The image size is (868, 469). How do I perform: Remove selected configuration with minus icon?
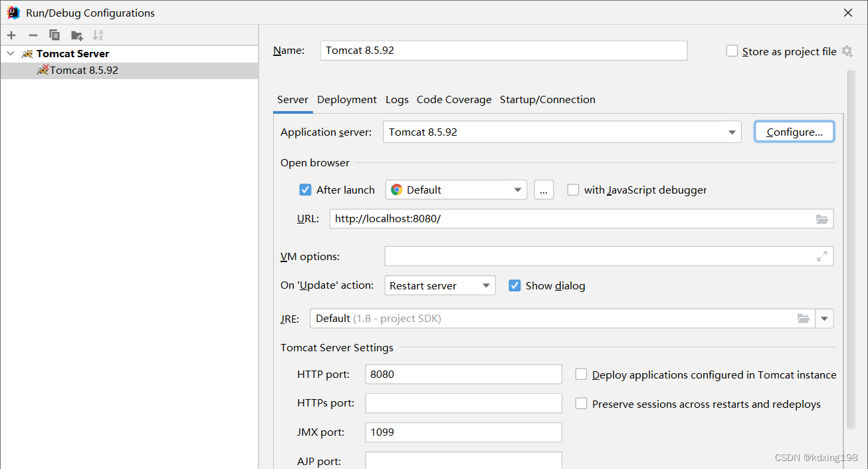click(x=33, y=35)
